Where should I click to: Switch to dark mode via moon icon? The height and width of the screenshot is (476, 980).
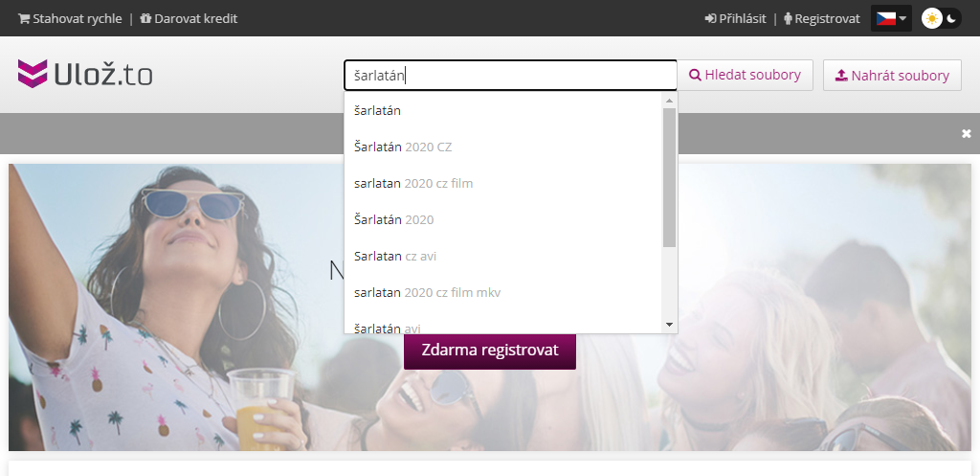coord(951,18)
